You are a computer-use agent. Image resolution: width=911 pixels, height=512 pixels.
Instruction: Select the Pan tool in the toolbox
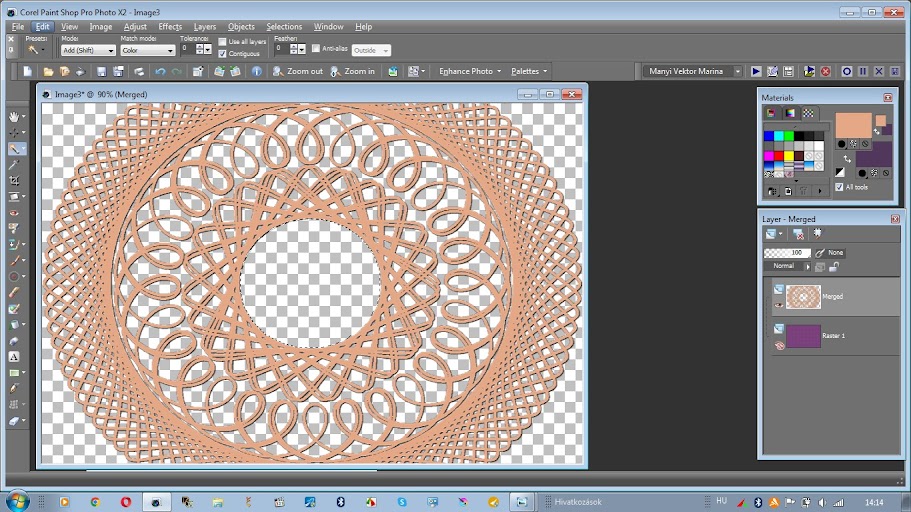(x=14, y=116)
